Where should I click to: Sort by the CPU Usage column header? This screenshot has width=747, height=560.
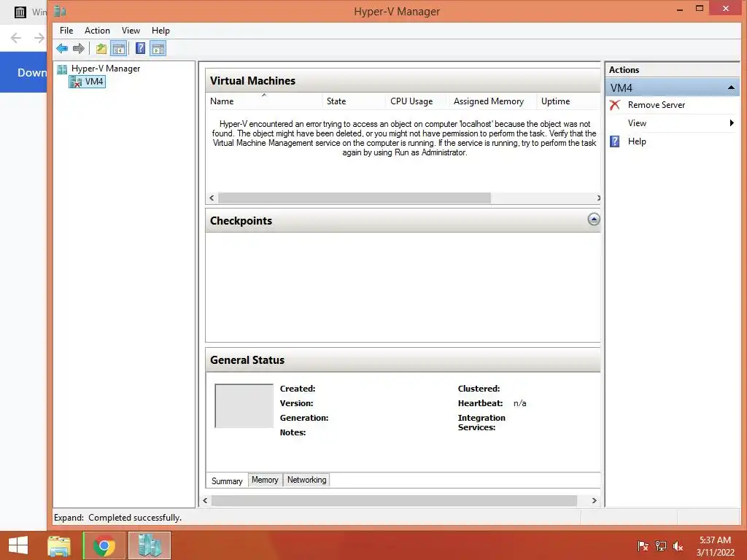coord(417,101)
